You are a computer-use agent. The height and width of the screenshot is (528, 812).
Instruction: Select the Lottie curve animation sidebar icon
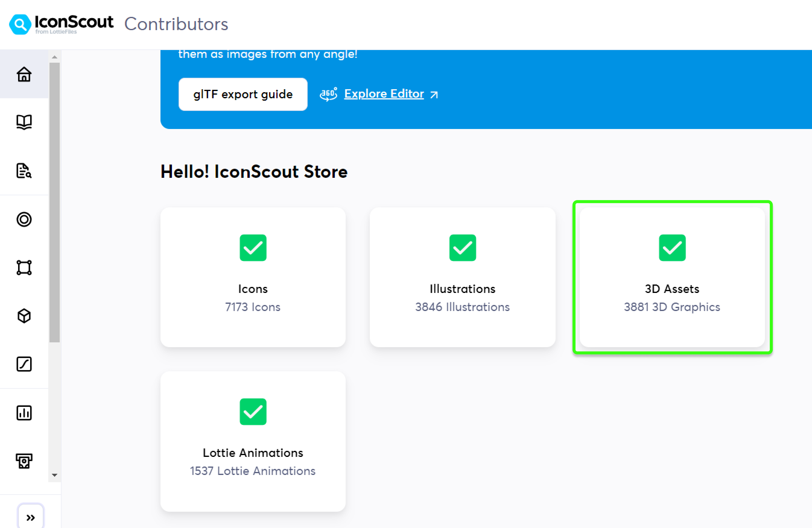pyautogui.click(x=24, y=364)
